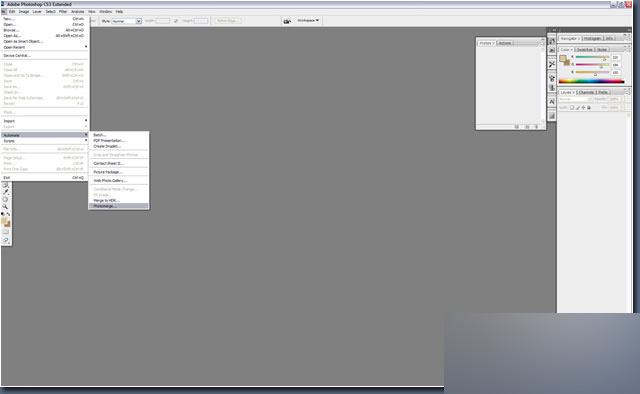Choose Merge to HDR... in the Automate submenu
This screenshot has width=640, height=394.
point(119,200)
